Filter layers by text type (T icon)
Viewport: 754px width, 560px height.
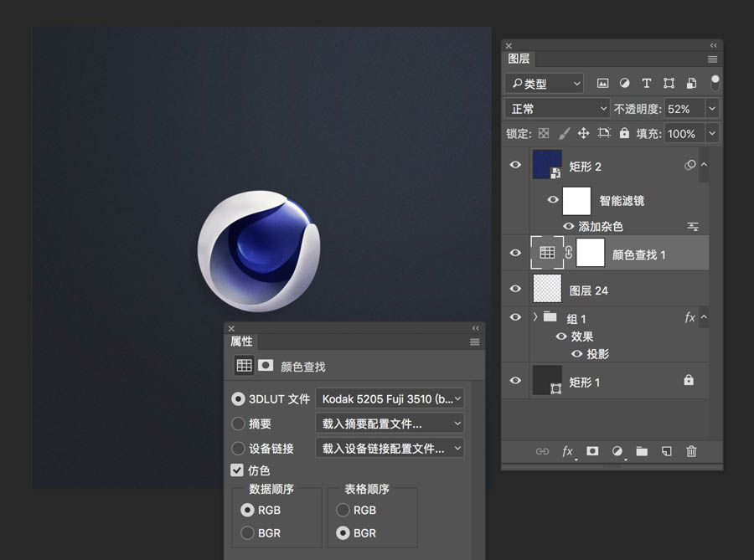tap(646, 84)
